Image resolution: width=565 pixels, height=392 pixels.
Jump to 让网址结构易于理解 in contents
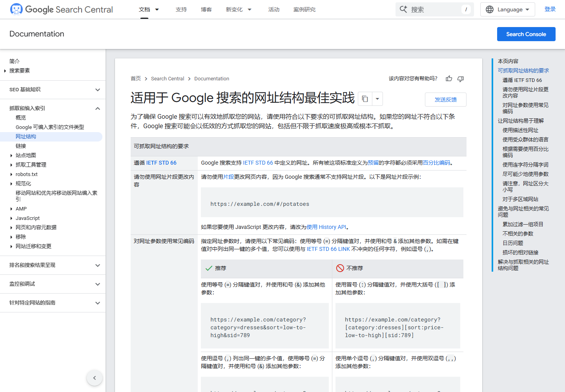(x=521, y=121)
